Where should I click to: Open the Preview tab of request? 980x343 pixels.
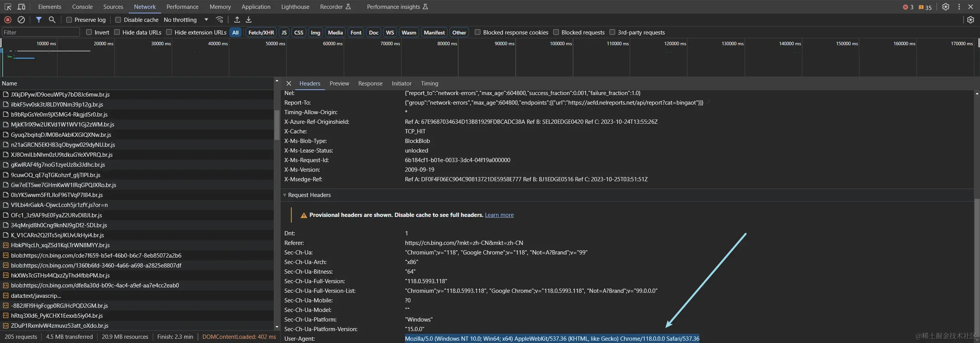point(339,83)
